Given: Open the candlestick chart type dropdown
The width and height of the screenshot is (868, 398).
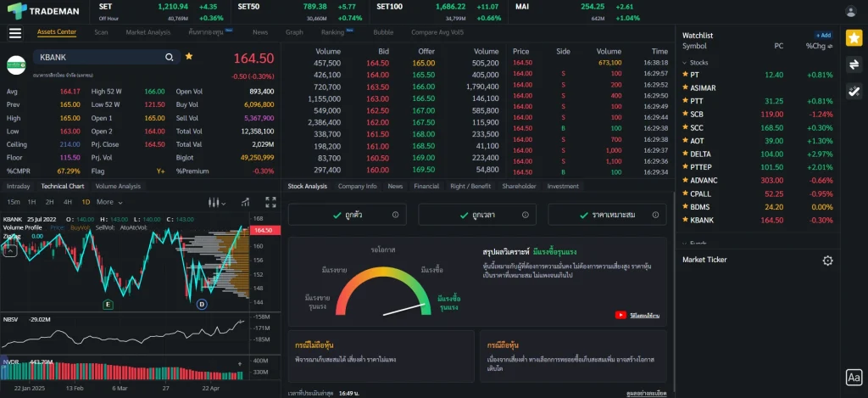Looking at the screenshot, I should 218,202.
